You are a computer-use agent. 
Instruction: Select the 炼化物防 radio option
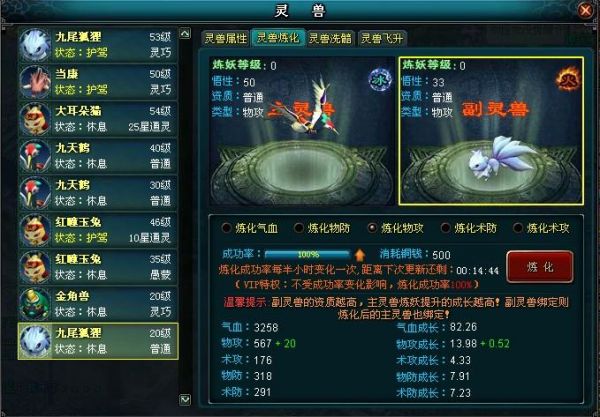(299, 228)
